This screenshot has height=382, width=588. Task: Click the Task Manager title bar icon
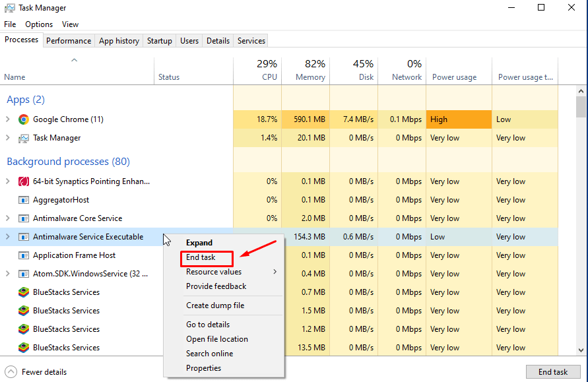(9, 8)
